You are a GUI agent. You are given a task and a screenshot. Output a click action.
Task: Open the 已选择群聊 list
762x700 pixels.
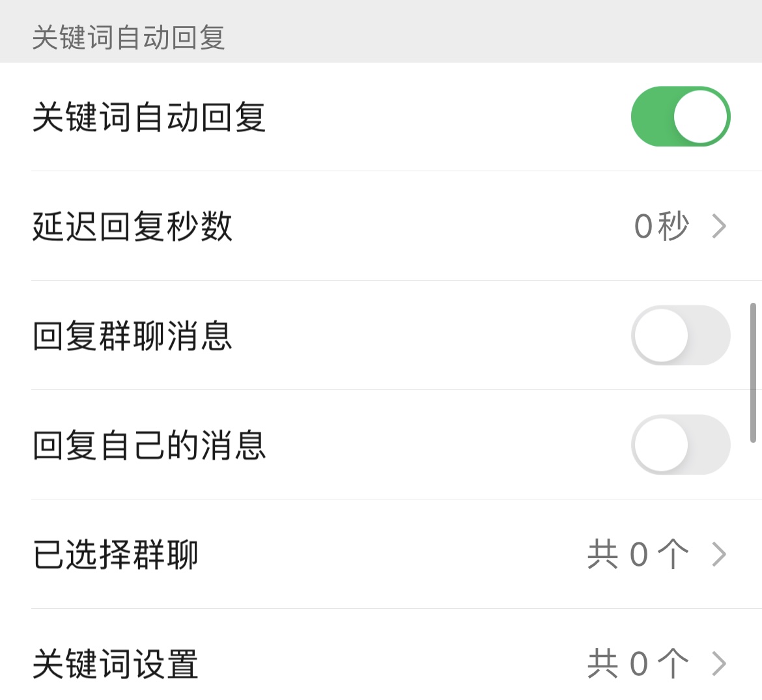pos(115,555)
